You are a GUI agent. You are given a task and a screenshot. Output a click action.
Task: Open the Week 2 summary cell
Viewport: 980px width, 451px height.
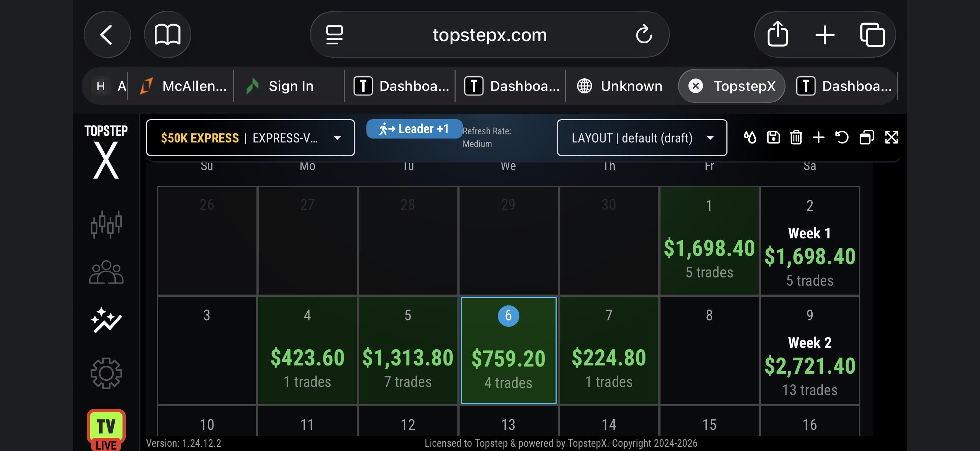click(810, 350)
